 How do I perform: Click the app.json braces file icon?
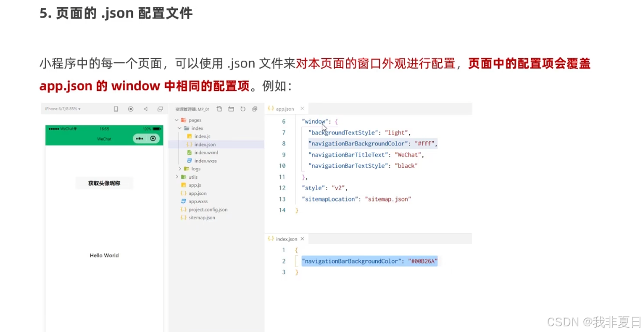[183, 193]
